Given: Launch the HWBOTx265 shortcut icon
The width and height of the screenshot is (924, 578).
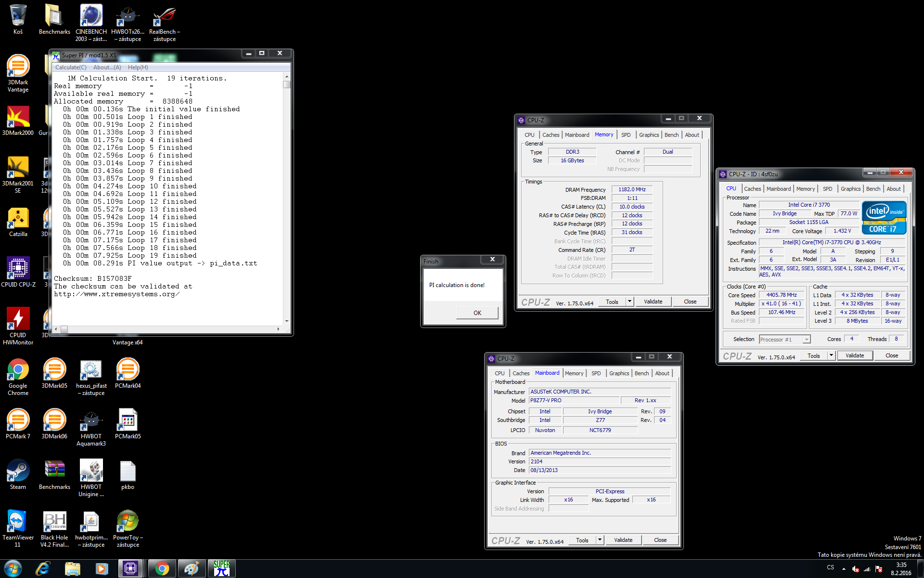Looking at the screenshot, I should pyautogui.click(x=128, y=22).
